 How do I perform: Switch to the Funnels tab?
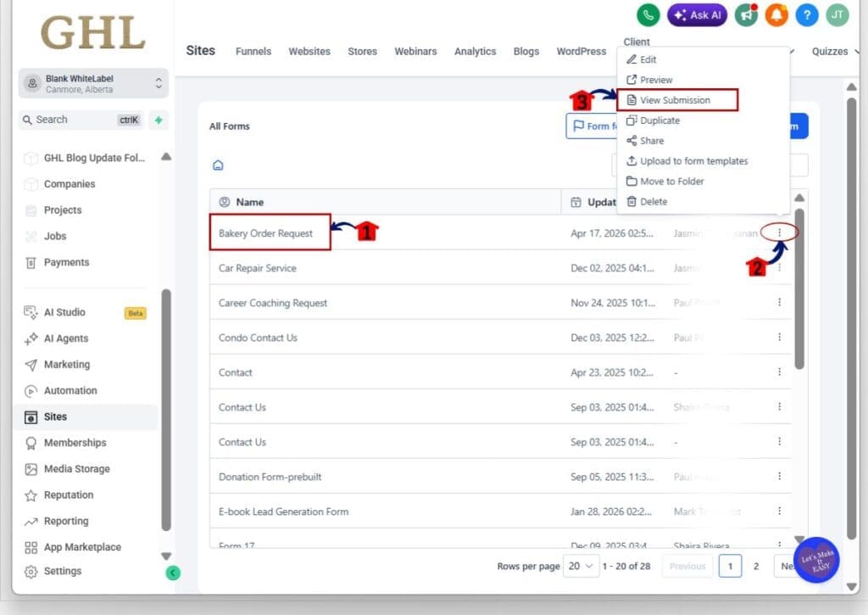point(253,52)
